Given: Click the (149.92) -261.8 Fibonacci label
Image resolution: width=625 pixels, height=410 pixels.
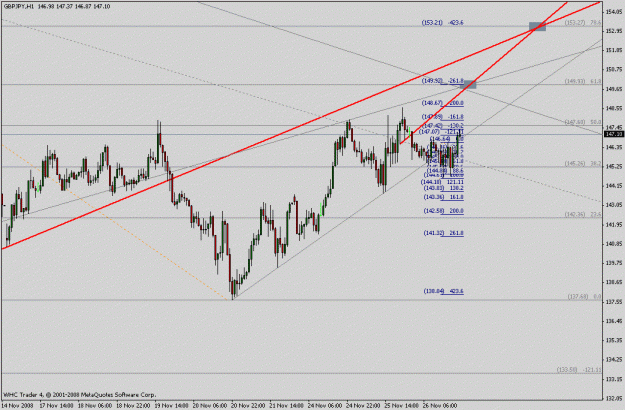Looking at the screenshot, I should [x=442, y=81].
